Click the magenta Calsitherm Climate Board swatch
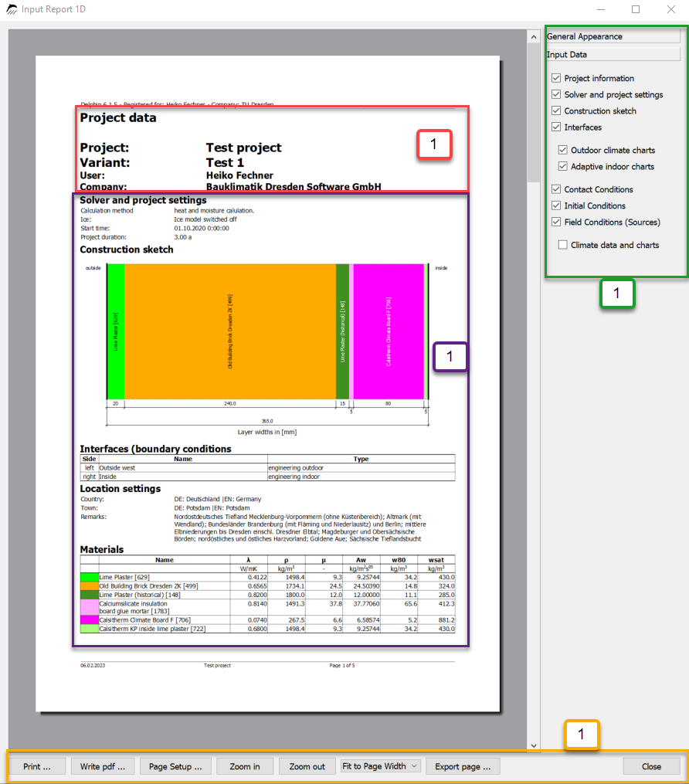The width and height of the screenshot is (689, 784). [x=90, y=620]
